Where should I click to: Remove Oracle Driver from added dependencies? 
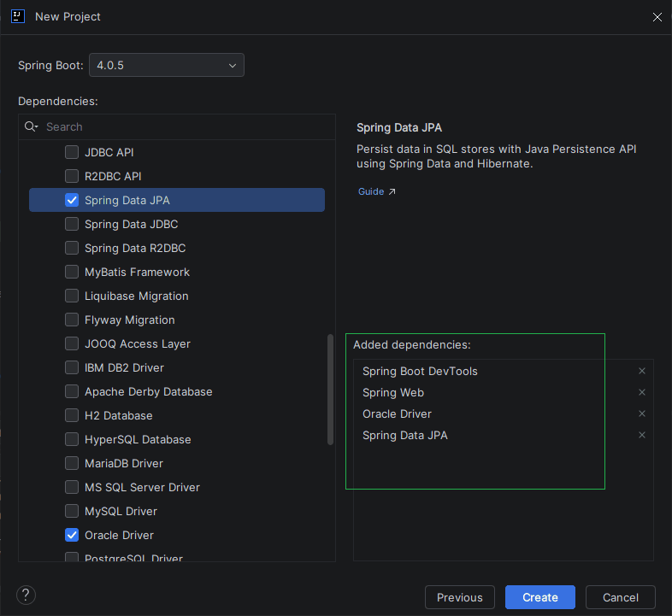coord(642,414)
